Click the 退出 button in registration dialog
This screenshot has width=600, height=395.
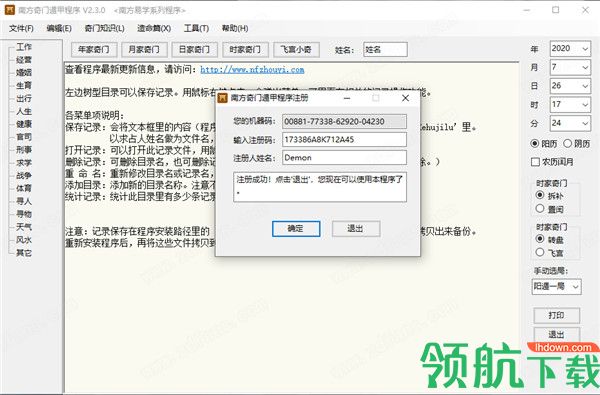[x=356, y=229]
